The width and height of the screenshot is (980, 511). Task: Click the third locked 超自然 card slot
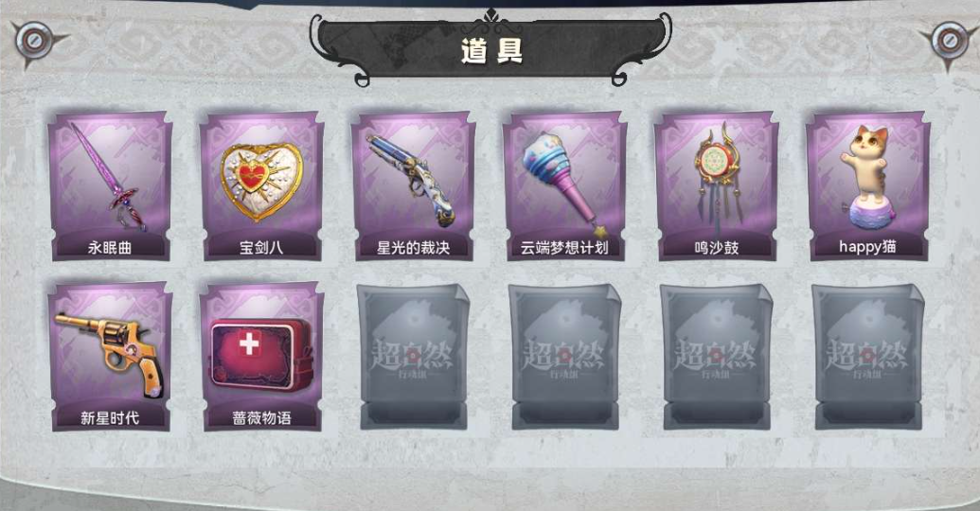pos(716,357)
